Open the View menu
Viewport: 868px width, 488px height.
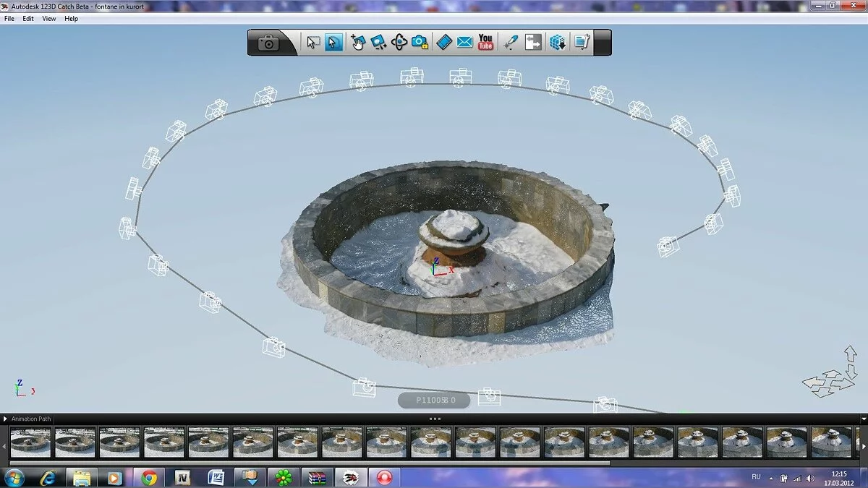pos(48,18)
